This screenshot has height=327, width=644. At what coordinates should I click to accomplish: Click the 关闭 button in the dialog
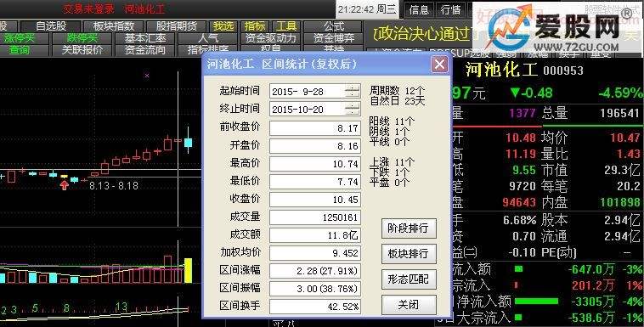click(x=409, y=305)
